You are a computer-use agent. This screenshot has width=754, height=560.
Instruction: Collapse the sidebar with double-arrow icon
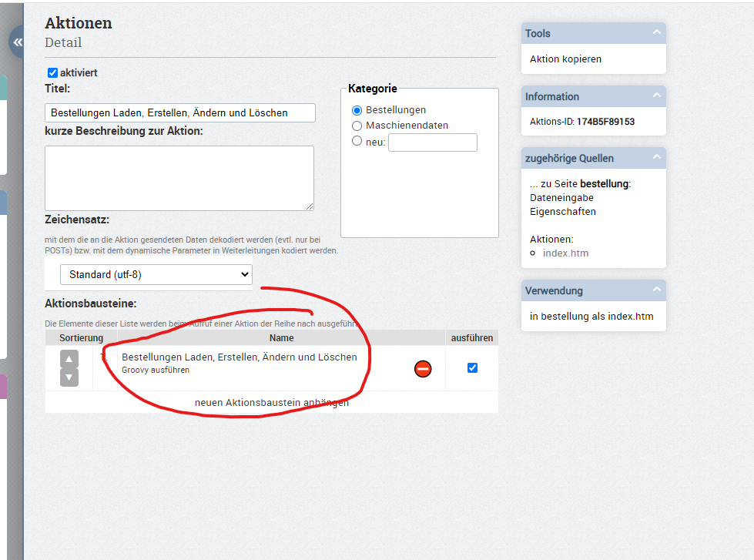pyautogui.click(x=17, y=42)
